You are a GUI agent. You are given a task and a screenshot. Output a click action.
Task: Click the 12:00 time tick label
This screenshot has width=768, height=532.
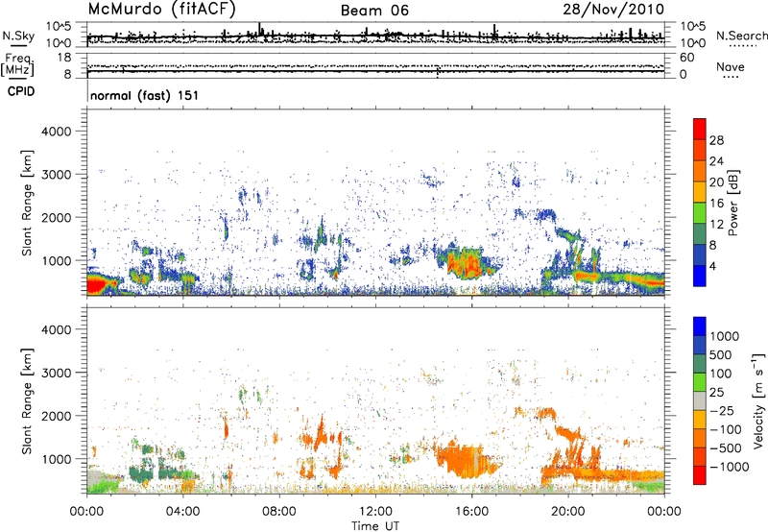[375, 512]
